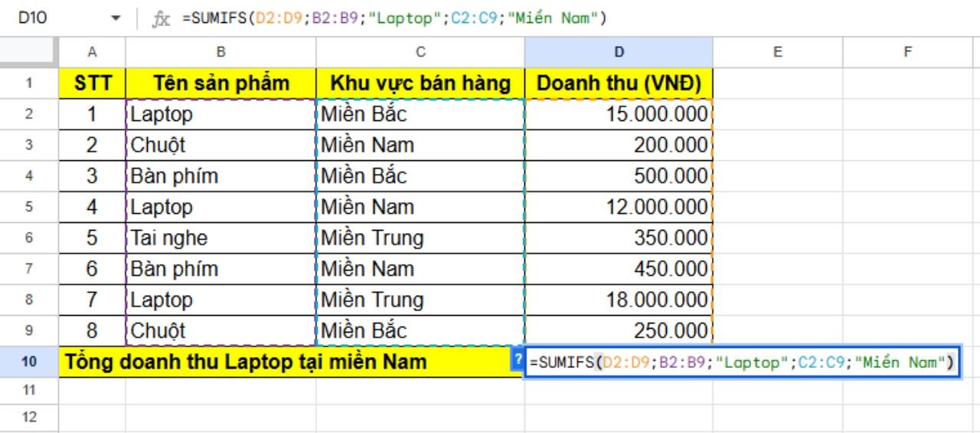Click the select-all corner box
This screenshot has width=980, height=433.
pos(29,52)
